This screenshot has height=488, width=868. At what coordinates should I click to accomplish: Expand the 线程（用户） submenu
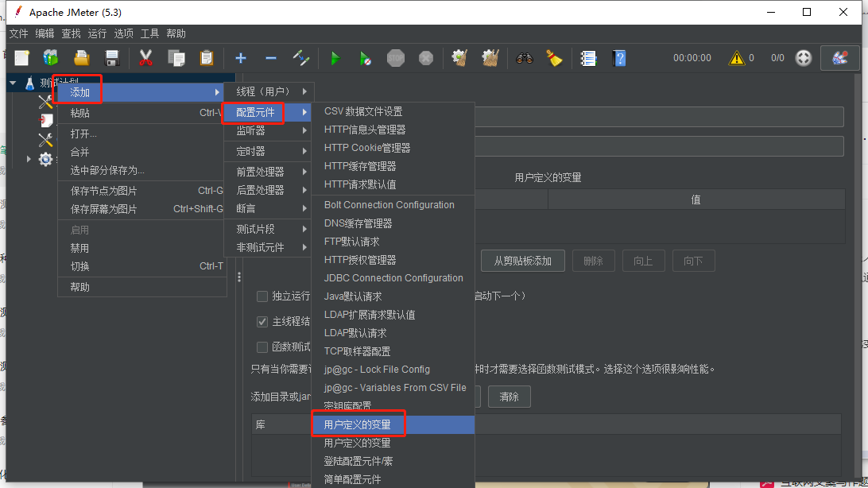[x=269, y=91]
